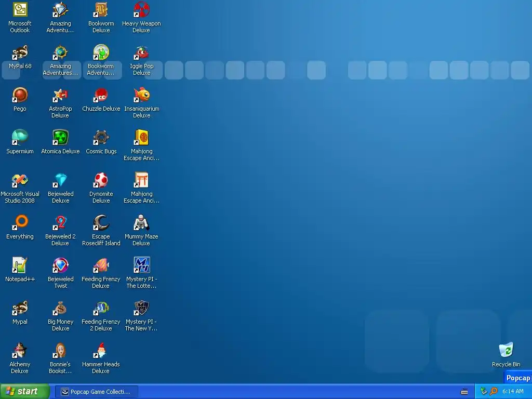Click the on-screen keyboard icon in the taskbar

[x=464, y=392]
